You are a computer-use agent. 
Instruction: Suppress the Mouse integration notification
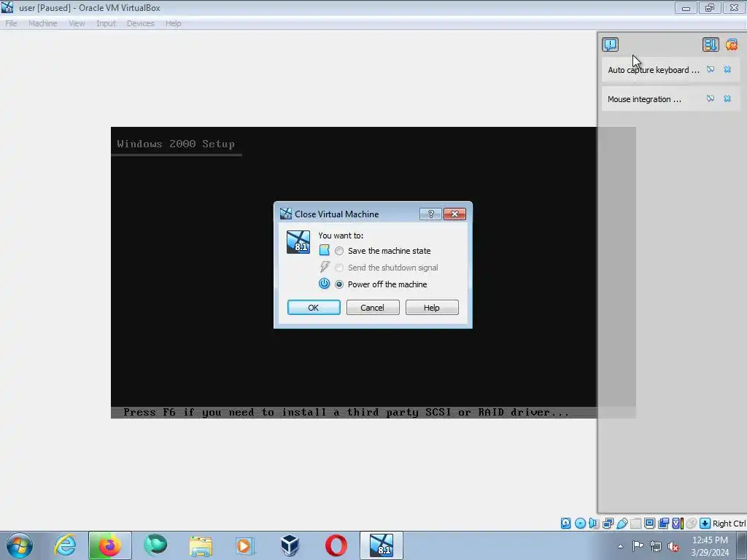(711, 98)
